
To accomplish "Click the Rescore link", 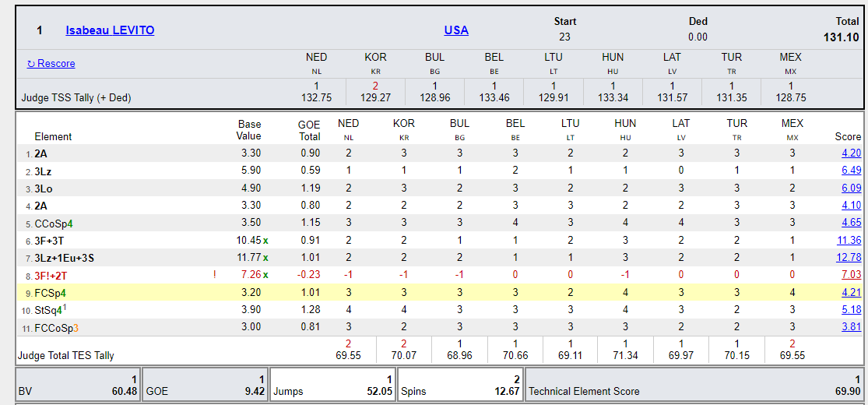I will pyautogui.click(x=51, y=63).
